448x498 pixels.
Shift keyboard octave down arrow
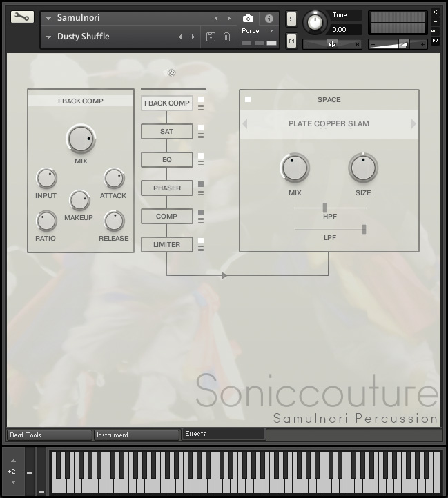point(13,482)
